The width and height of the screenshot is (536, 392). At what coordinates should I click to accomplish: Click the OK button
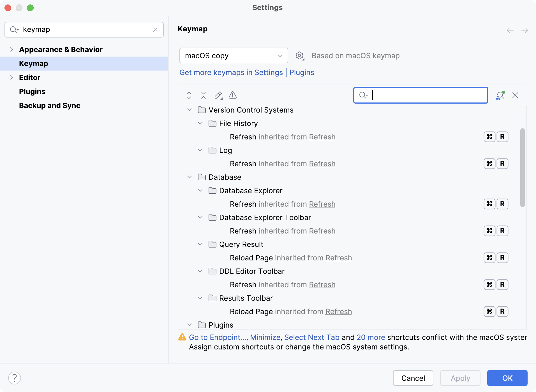(507, 378)
